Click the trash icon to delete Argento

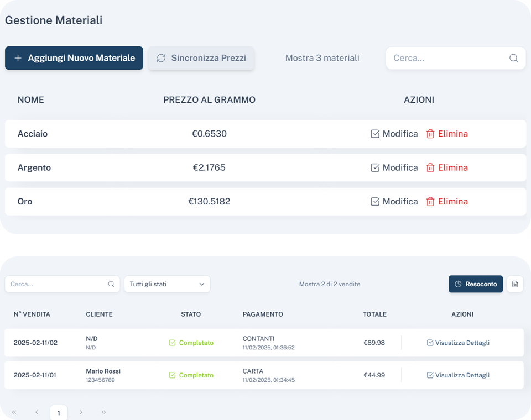430,167
